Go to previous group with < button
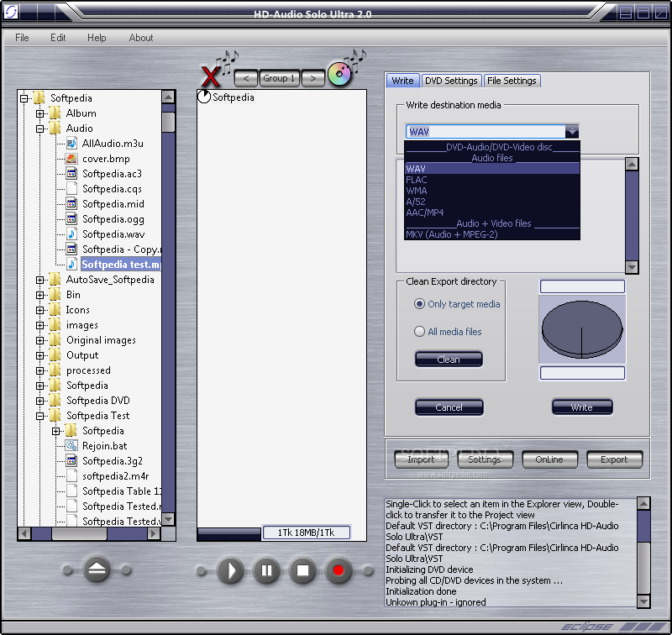 pos(245,78)
